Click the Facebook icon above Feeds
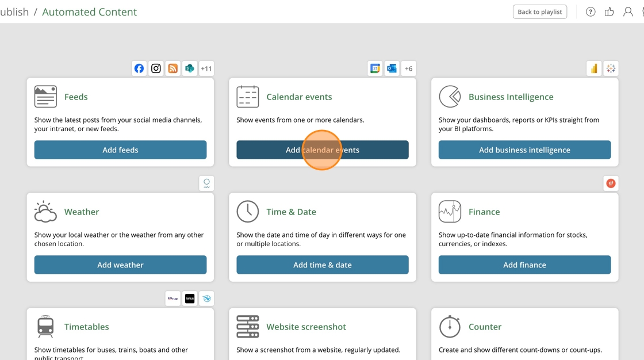644x360 pixels. pos(139,68)
